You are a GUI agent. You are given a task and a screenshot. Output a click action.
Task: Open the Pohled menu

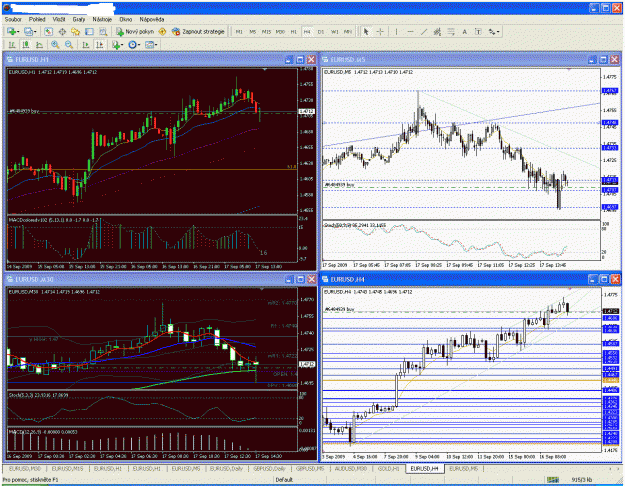click(37, 19)
